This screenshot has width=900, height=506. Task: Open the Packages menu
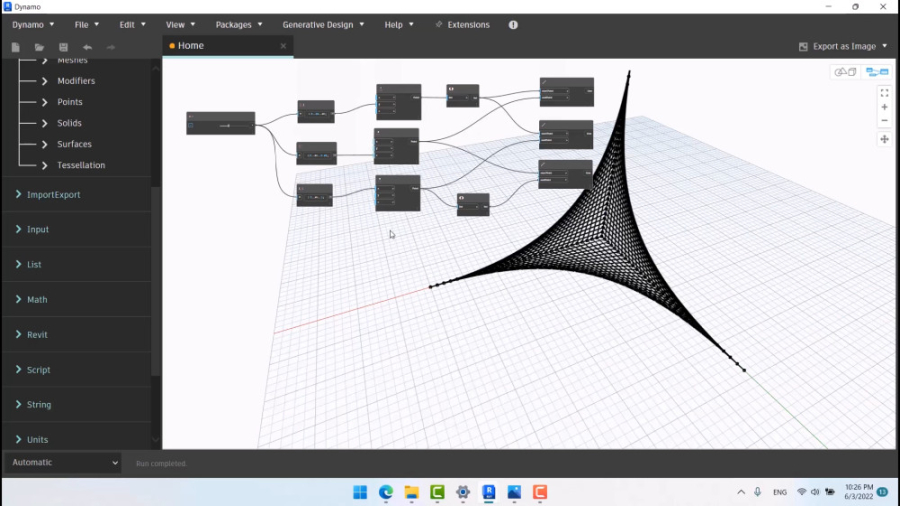tap(239, 25)
